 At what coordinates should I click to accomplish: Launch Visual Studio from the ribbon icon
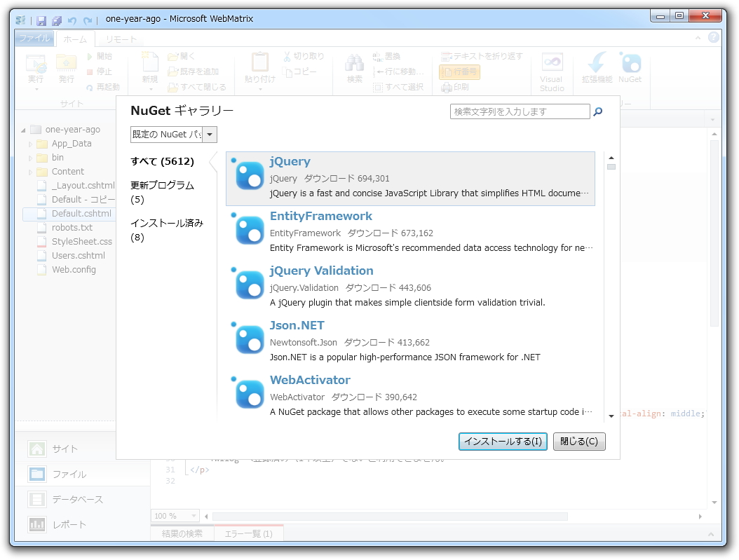(551, 70)
